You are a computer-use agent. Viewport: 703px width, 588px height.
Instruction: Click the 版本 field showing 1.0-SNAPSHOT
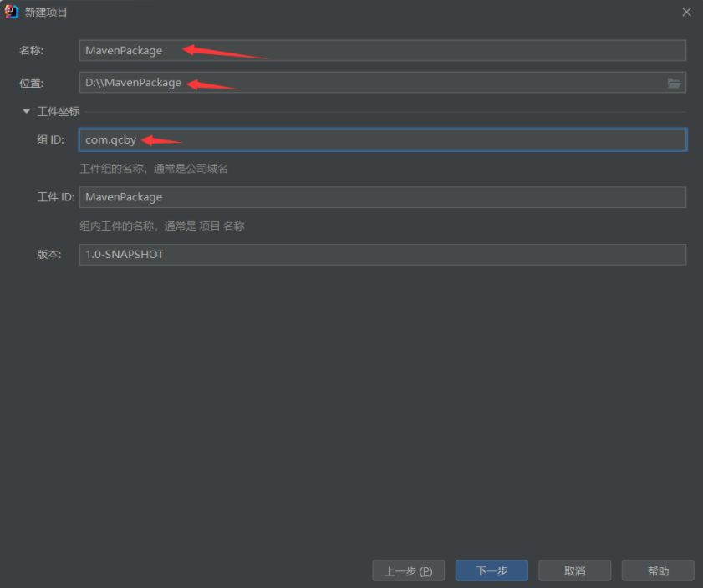click(383, 255)
